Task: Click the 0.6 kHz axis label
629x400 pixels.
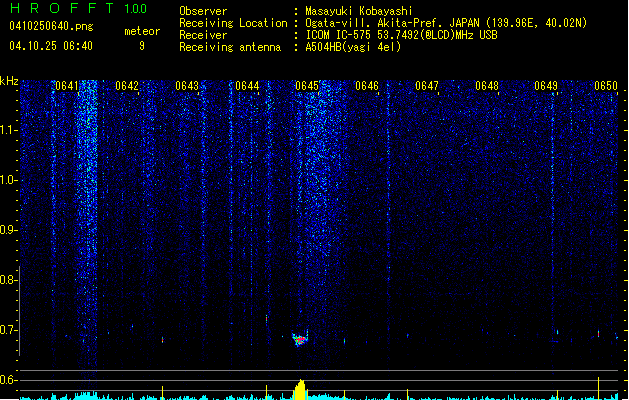Action: [8, 380]
